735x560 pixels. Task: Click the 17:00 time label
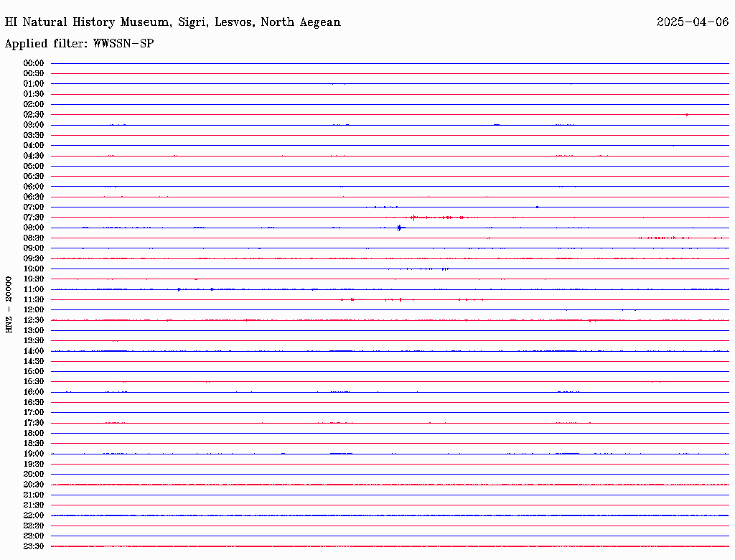(x=34, y=413)
